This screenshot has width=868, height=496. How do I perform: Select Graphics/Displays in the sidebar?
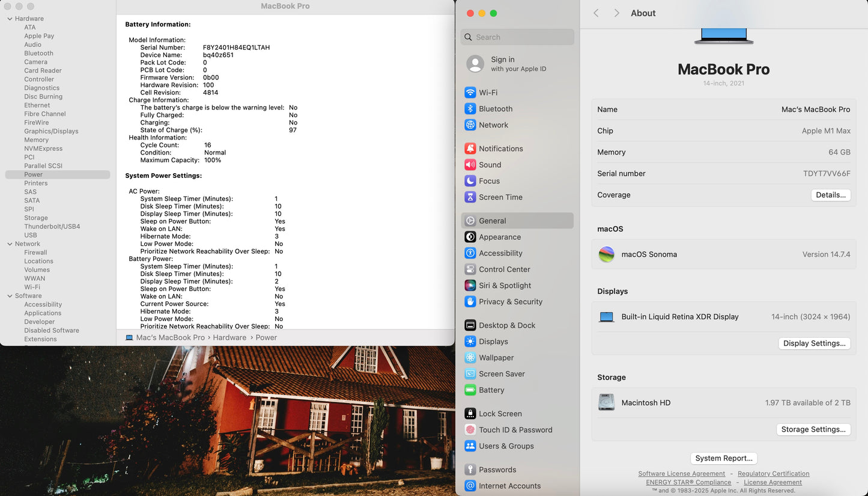(51, 131)
